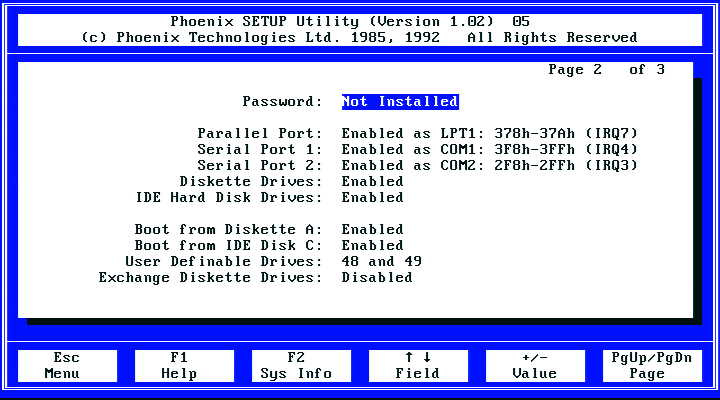
Task: Click the 'Password:' label
Action: pyautogui.click(x=282, y=101)
